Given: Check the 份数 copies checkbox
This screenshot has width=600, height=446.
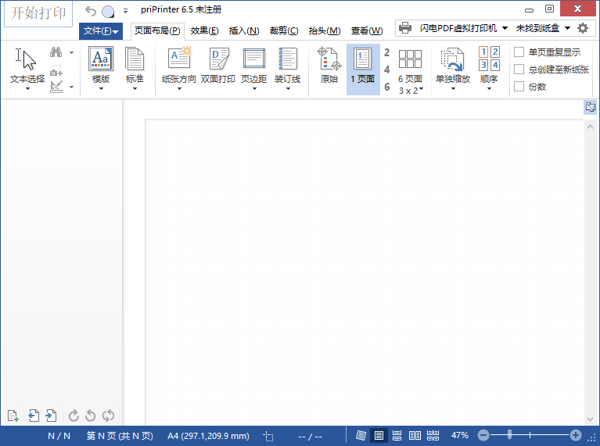Looking at the screenshot, I should (518, 87).
